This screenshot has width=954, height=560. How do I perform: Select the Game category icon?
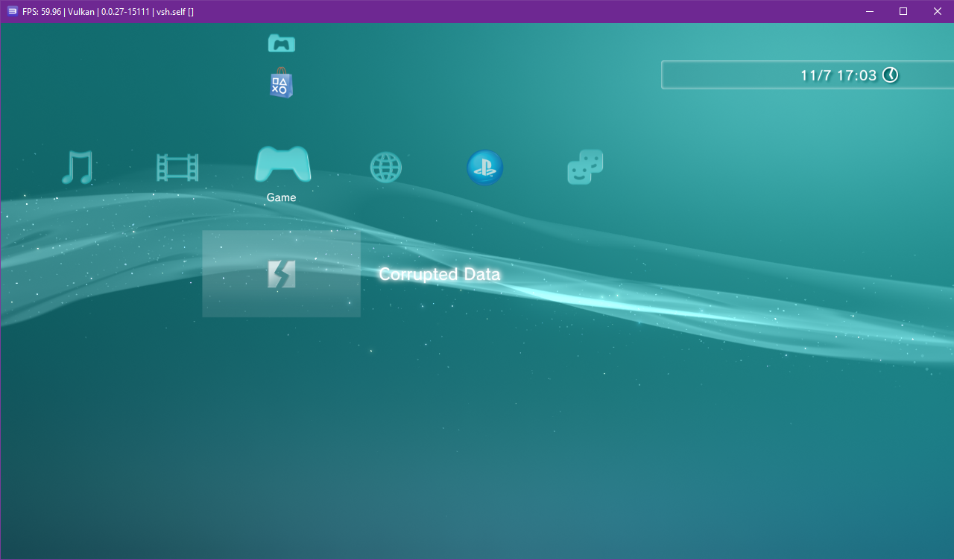coord(281,165)
